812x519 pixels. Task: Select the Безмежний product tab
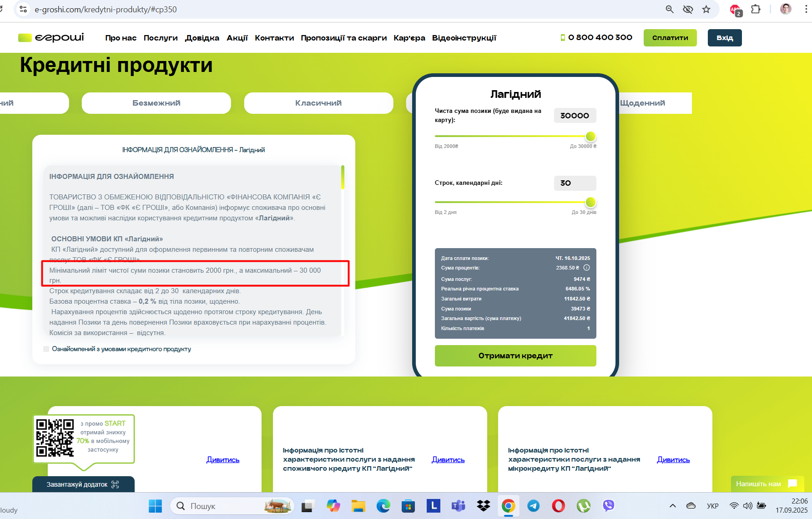pyautogui.click(x=156, y=103)
